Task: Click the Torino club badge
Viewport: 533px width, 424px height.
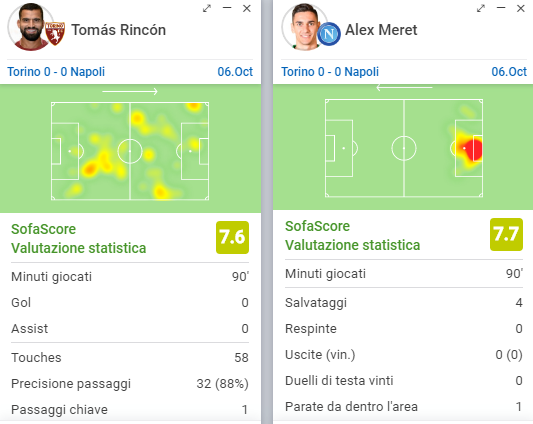Action: tap(55, 34)
